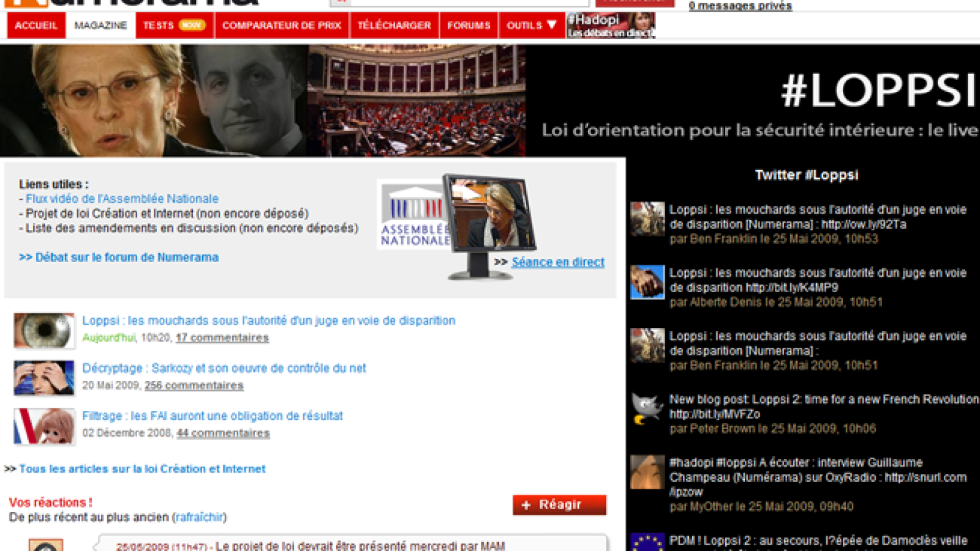Click the Numerama logo
Image resolution: width=980 pixels, height=551 pixels.
coord(123,5)
